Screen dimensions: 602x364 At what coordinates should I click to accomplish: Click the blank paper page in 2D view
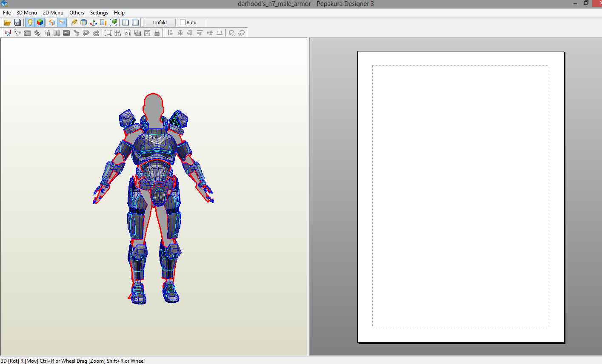point(461,197)
